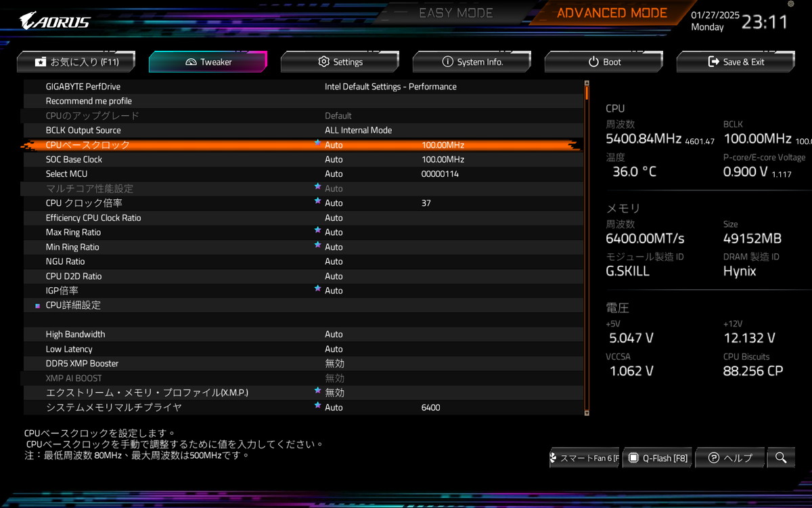Toggle the High Bandwidth Auto setting
812x508 pixels.
[334, 335]
